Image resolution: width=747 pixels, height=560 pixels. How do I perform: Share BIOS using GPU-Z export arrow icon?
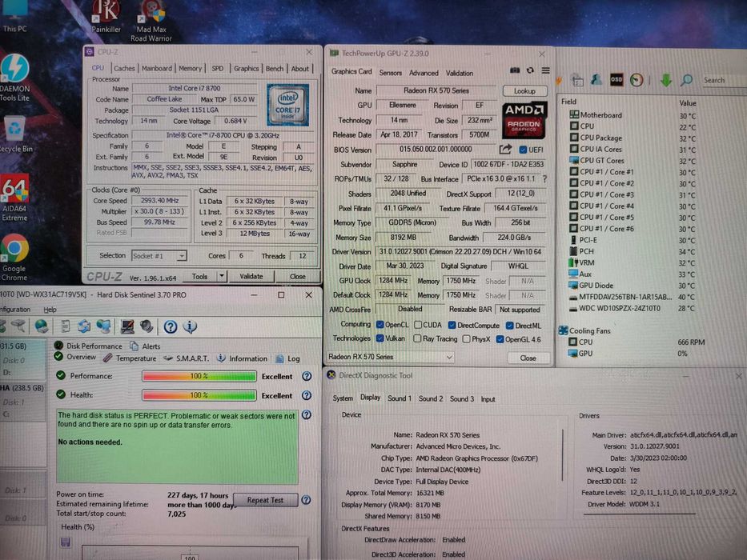click(505, 150)
